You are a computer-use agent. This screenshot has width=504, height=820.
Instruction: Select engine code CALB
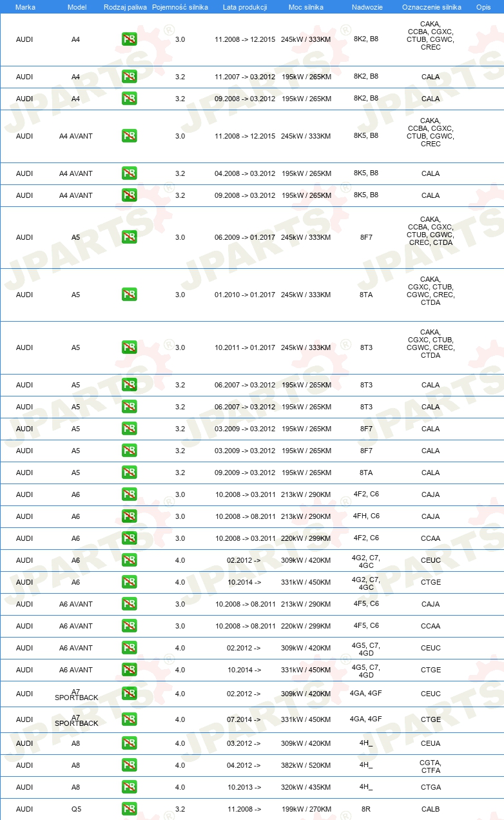[x=431, y=809]
